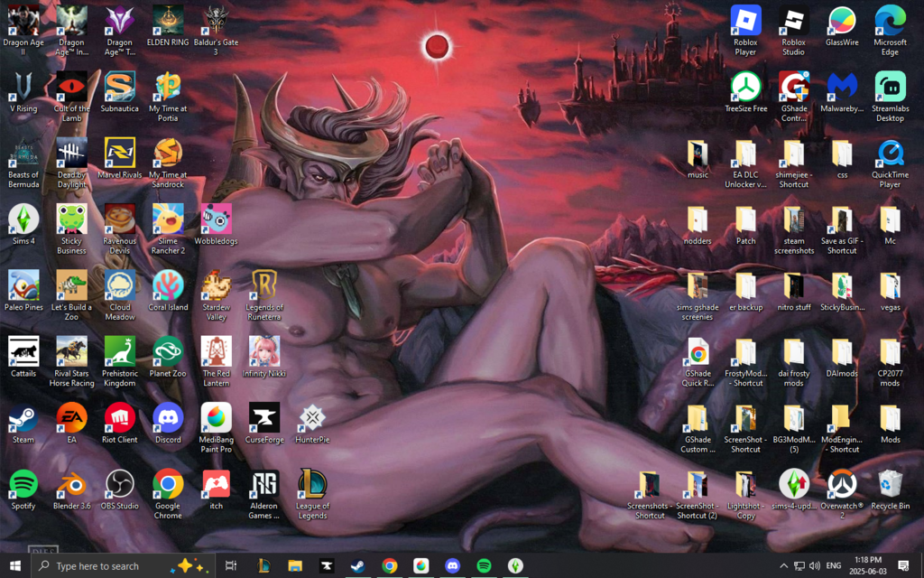Select the V Rising desktop icon
Image resolution: width=924 pixels, height=578 pixels.
click(23, 93)
